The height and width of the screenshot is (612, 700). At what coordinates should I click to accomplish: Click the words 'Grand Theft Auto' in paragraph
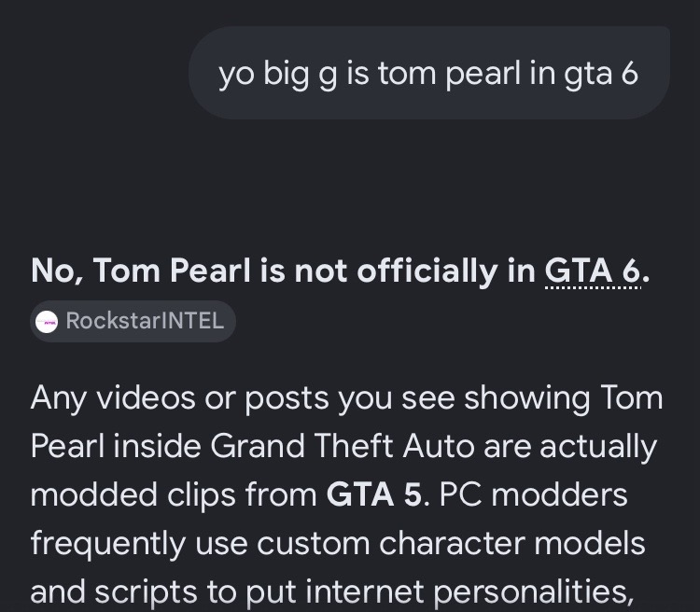point(342,446)
